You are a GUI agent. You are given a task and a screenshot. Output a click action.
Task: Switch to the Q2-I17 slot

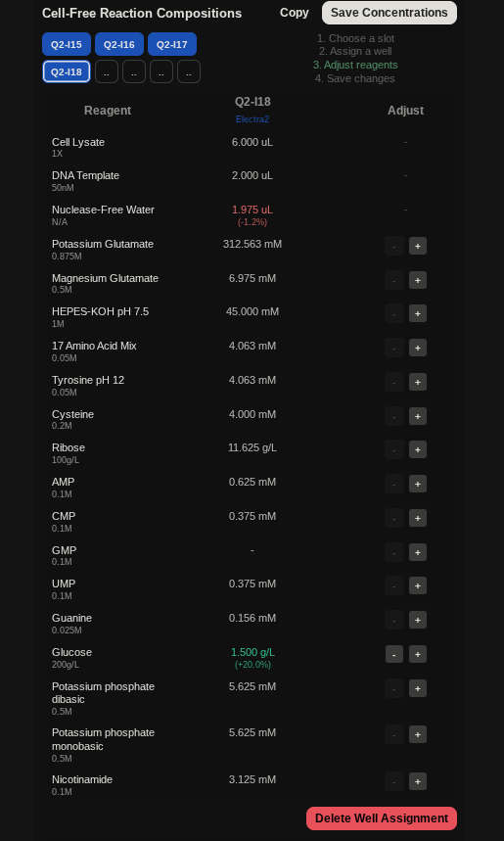(172, 44)
